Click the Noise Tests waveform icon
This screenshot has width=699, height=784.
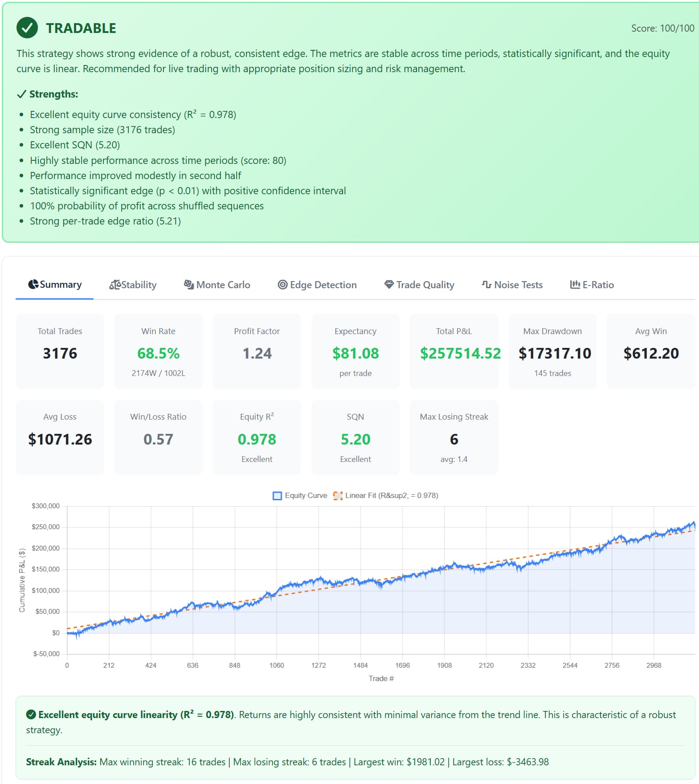tap(486, 285)
